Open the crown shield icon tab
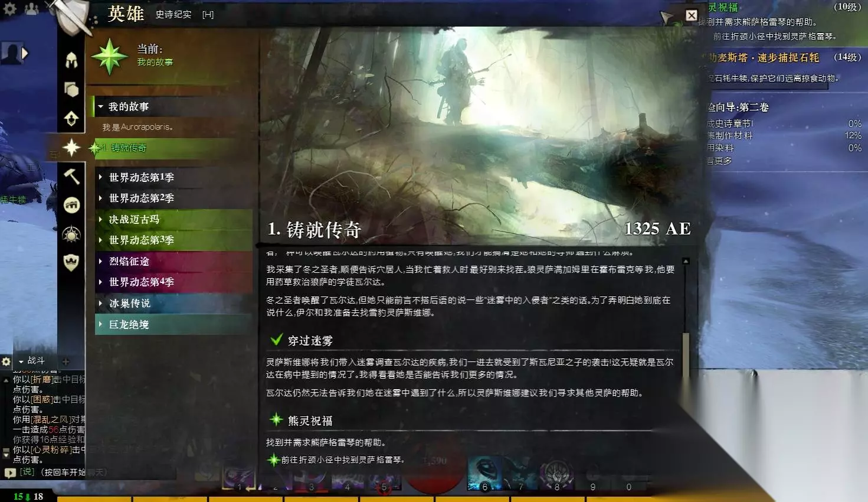 tap(71, 263)
